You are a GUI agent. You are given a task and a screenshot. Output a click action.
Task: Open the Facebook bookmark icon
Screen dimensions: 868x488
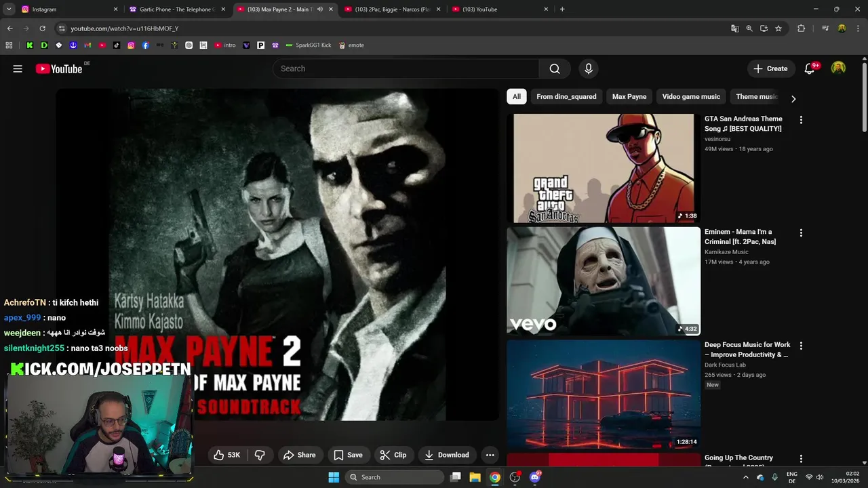point(145,45)
